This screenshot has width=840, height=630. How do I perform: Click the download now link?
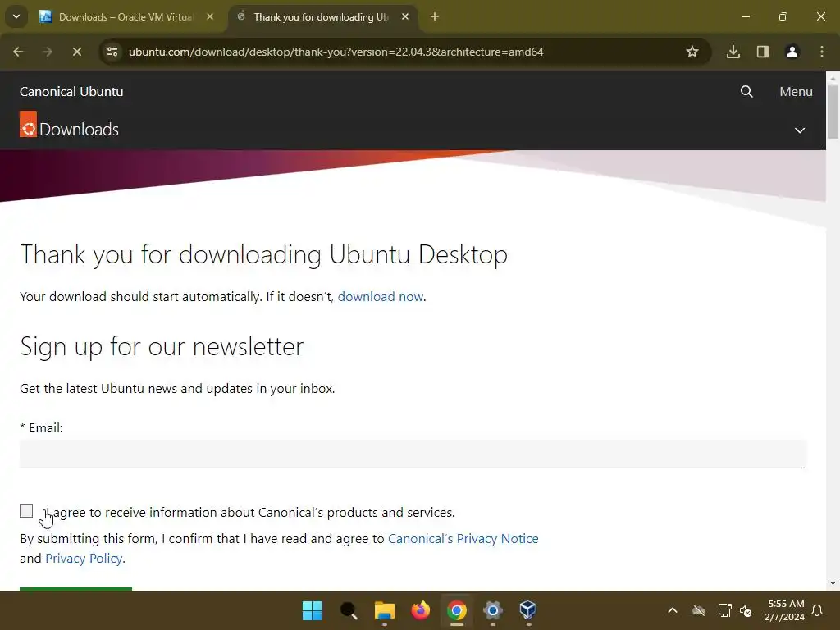381,297
